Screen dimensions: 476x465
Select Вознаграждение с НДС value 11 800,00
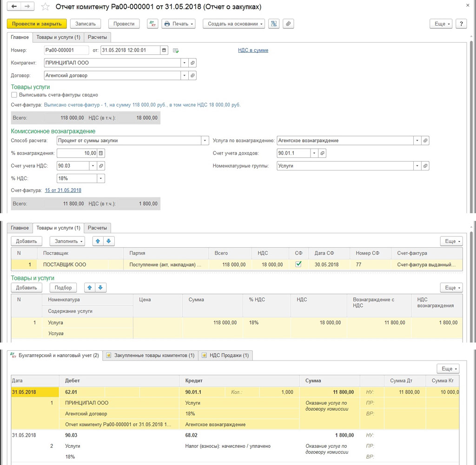379,322
